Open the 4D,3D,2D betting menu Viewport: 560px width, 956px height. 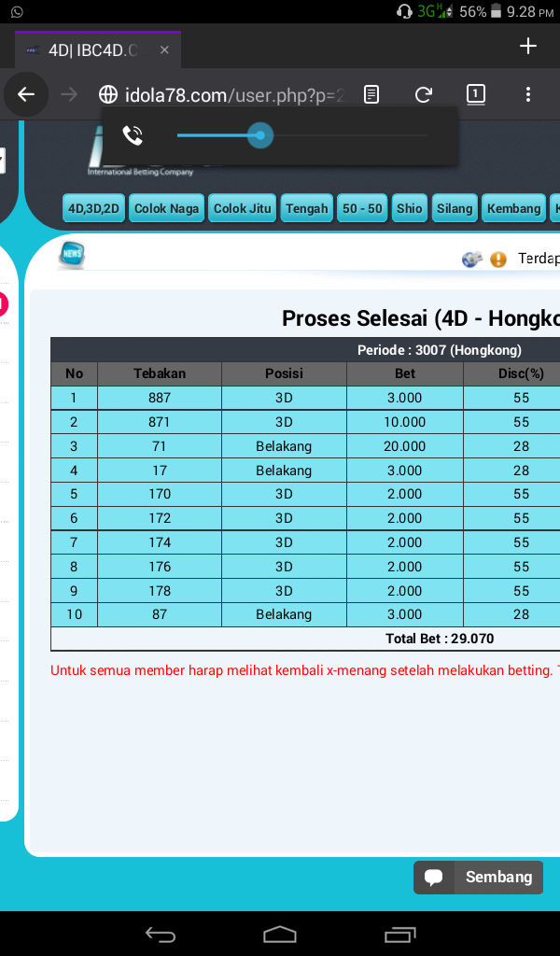pos(93,208)
